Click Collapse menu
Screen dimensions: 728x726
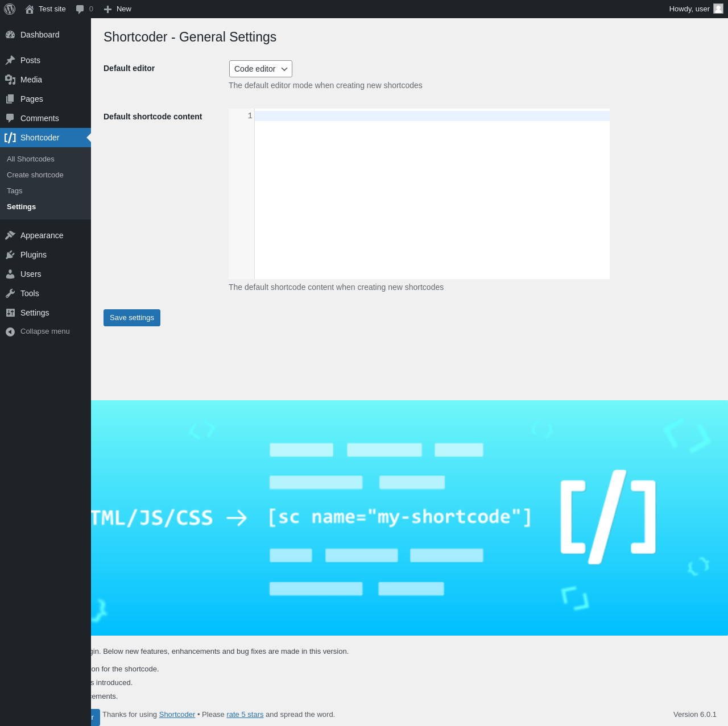tap(45, 331)
